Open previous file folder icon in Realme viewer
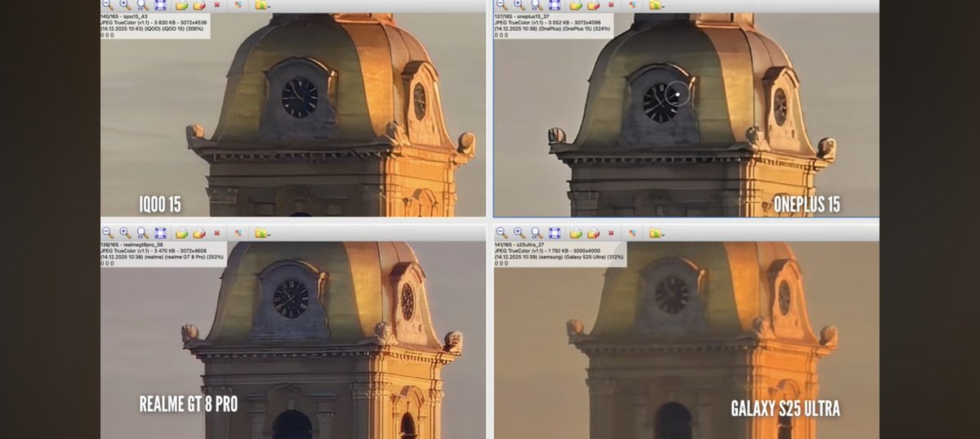This screenshot has width=980, height=439. click(x=181, y=233)
